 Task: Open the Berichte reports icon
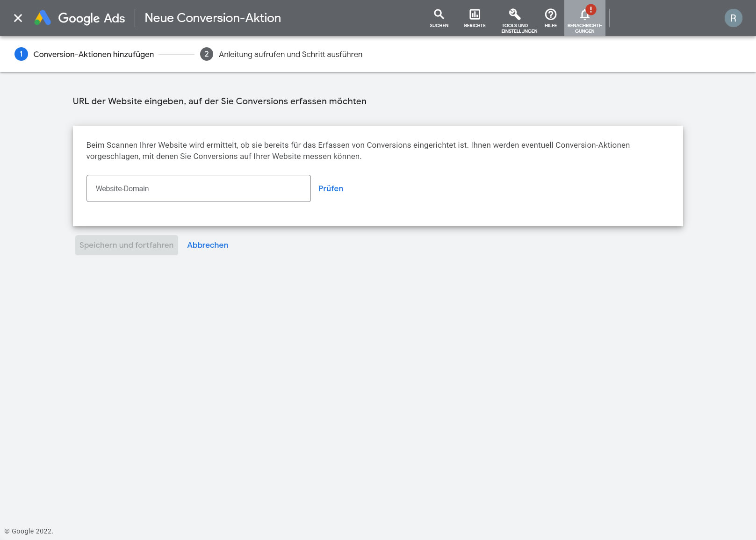475,15
